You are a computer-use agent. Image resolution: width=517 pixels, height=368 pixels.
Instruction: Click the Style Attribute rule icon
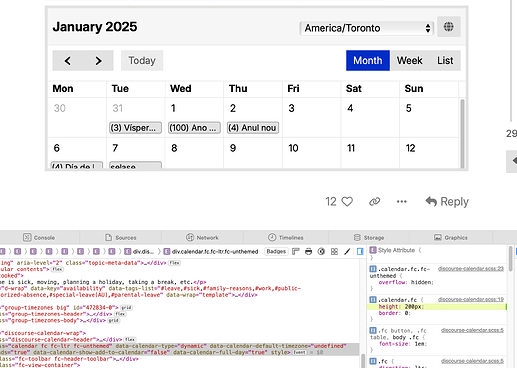pyautogui.click(x=373, y=250)
